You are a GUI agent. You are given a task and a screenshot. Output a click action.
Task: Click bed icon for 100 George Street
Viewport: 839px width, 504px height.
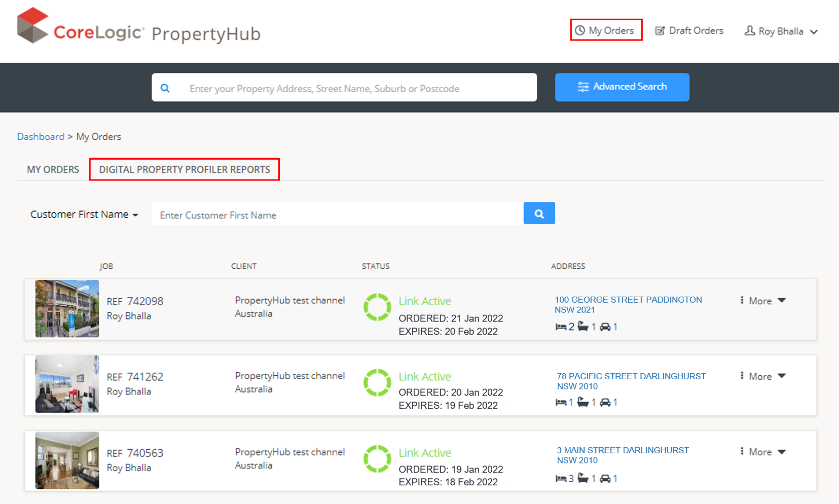tap(561, 327)
